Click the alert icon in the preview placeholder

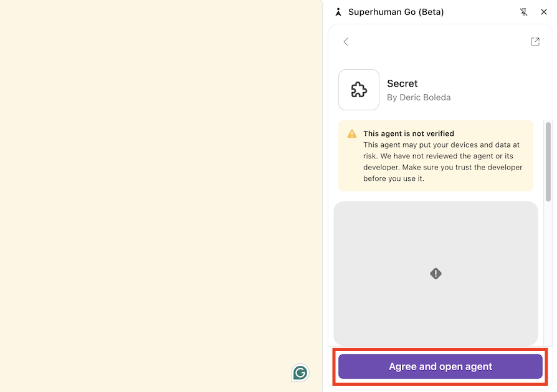[436, 273]
